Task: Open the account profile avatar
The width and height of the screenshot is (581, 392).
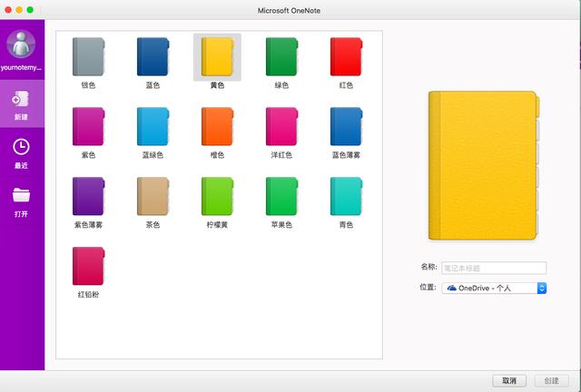Action: click(x=21, y=44)
